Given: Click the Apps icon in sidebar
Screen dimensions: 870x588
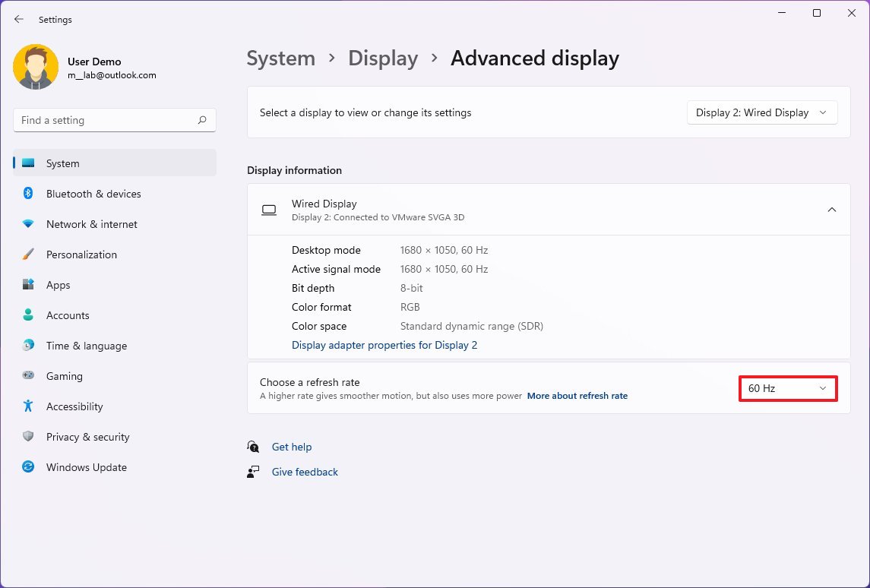Looking at the screenshot, I should click(x=28, y=285).
